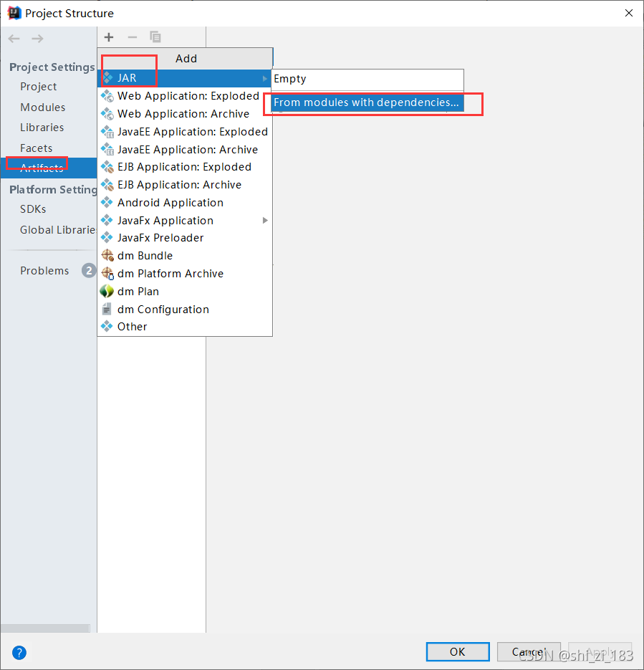Click the EJB Application: Exploded icon
Screen dimensions: 644x670
click(107, 167)
